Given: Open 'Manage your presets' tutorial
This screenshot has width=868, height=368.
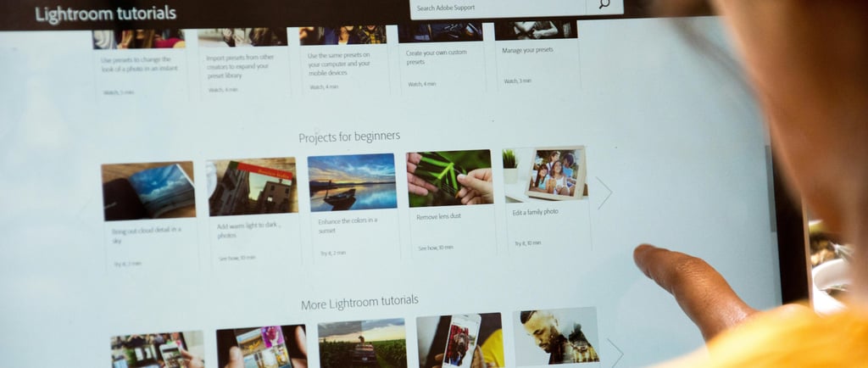Looking at the screenshot, I should 527,50.
